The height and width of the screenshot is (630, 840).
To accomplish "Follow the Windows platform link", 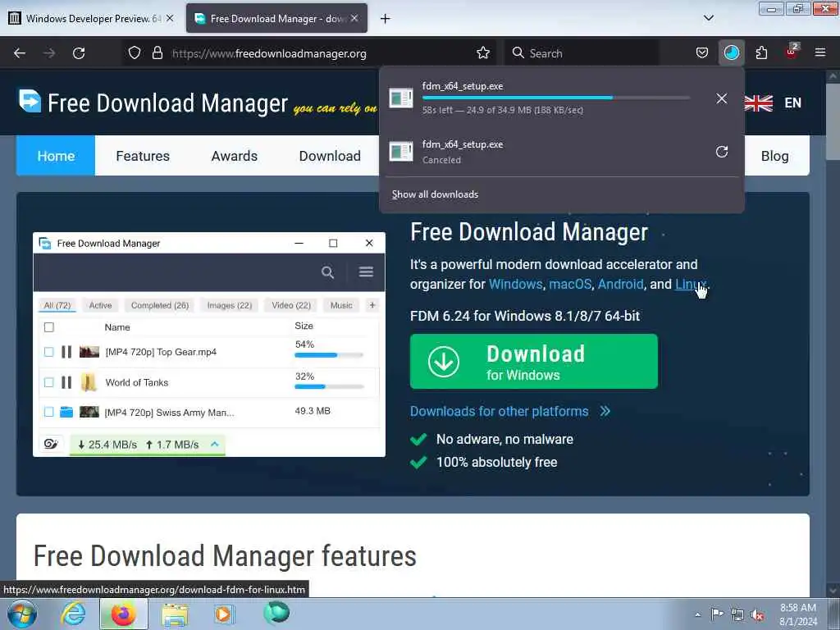I will click(515, 284).
